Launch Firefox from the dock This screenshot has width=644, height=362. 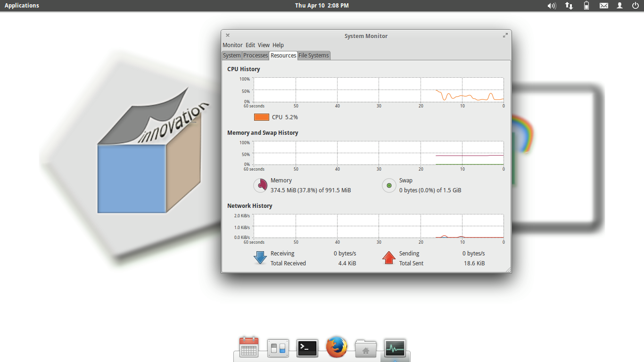[x=337, y=347]
